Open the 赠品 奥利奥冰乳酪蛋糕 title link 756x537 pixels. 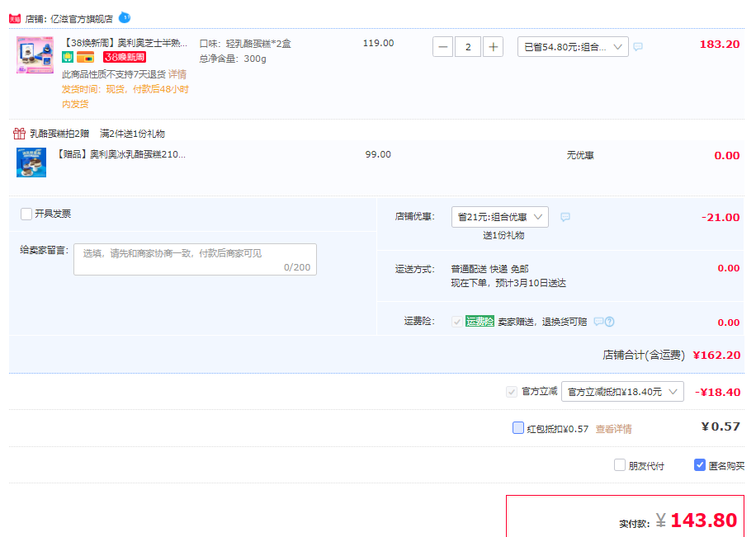click(120, 154)
